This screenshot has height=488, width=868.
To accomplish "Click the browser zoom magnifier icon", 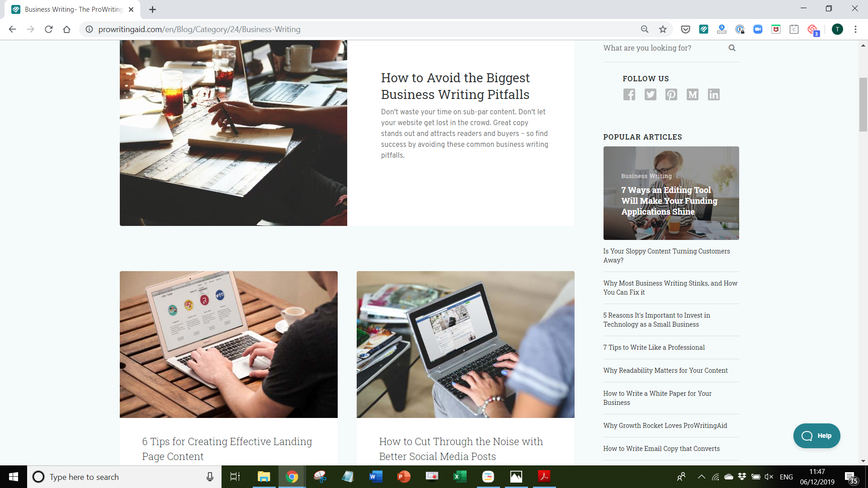I will pyautogui.click(x=645, y=29).
